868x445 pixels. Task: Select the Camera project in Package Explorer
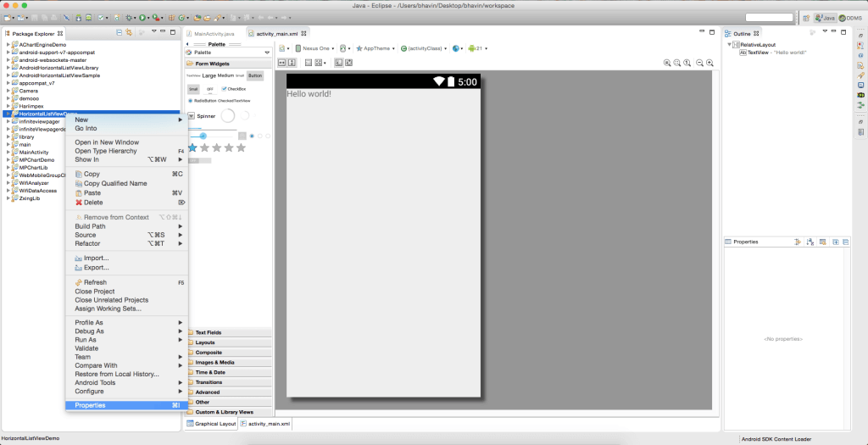coord(29,91)
